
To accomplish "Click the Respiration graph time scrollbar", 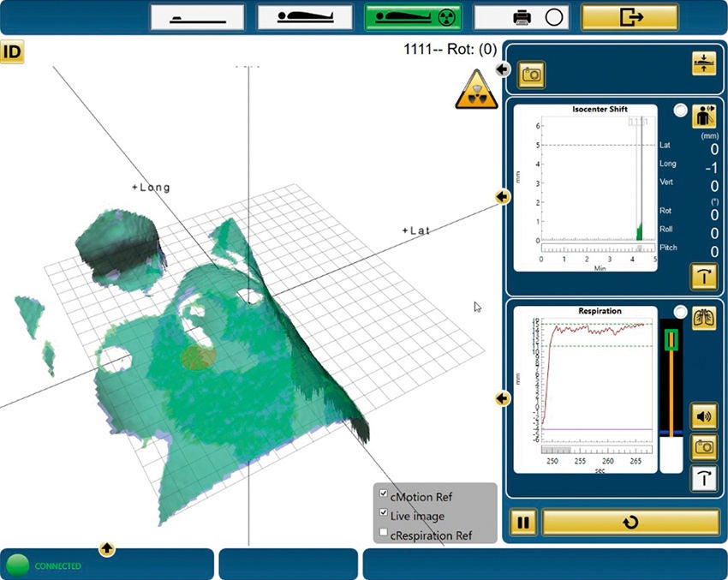I will (597, 450).
